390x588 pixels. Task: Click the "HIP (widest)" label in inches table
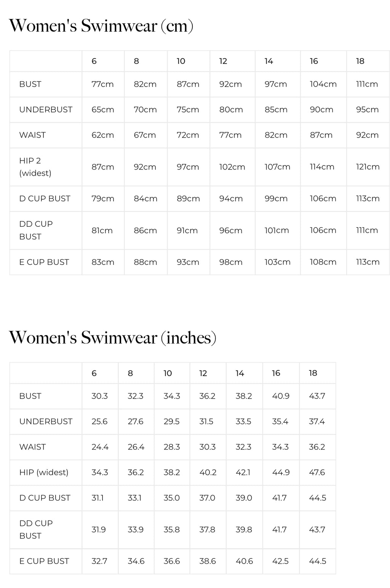(44, 473)
